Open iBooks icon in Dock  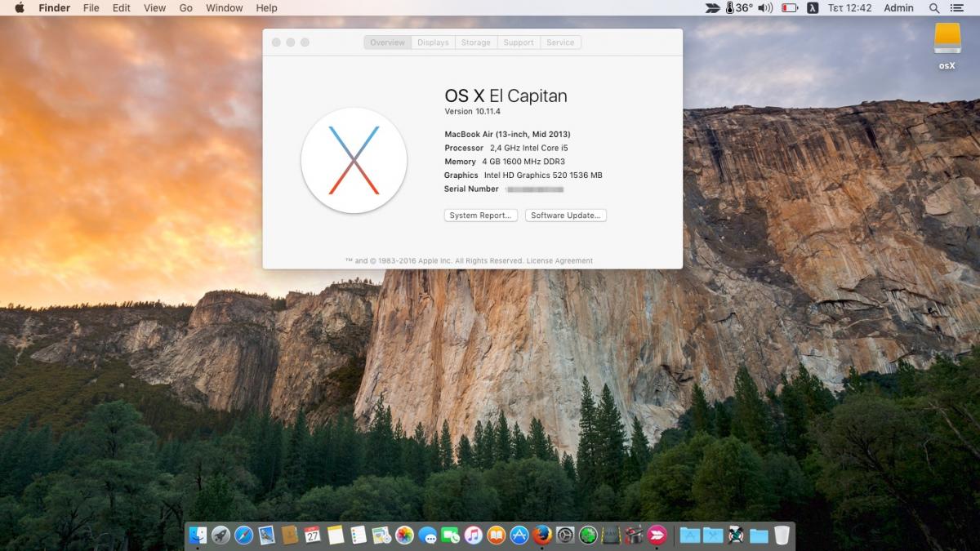point(496,535)
